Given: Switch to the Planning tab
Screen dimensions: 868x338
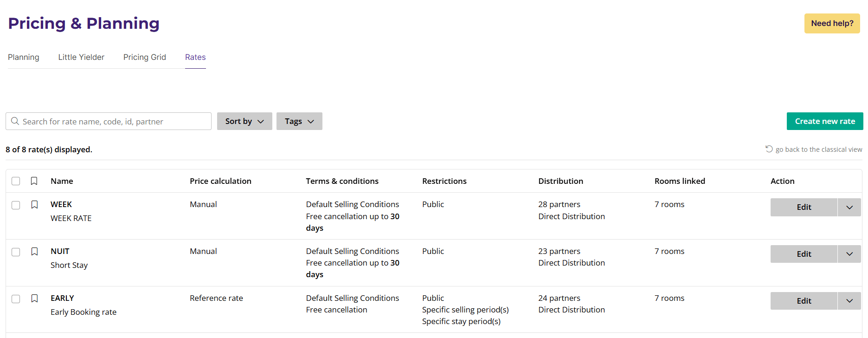Looking at the screenshot, I should [24, 57].
